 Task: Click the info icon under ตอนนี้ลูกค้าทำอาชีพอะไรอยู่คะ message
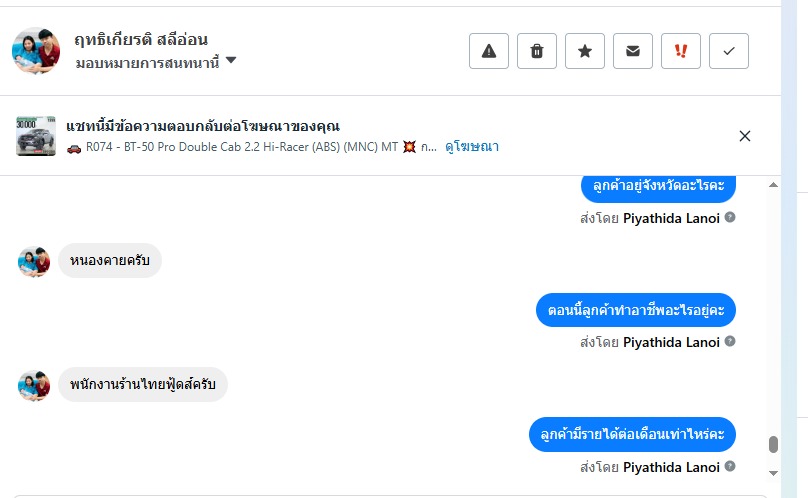pyautogui.click(x=730, y=341)
